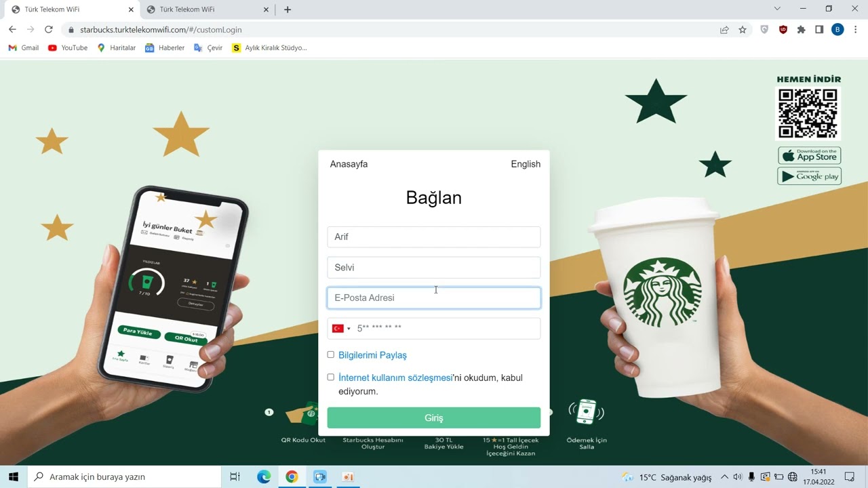Screen dimensions: 868x488
Task: Click the volume speaker tray icon
Action: pos(738,477)
